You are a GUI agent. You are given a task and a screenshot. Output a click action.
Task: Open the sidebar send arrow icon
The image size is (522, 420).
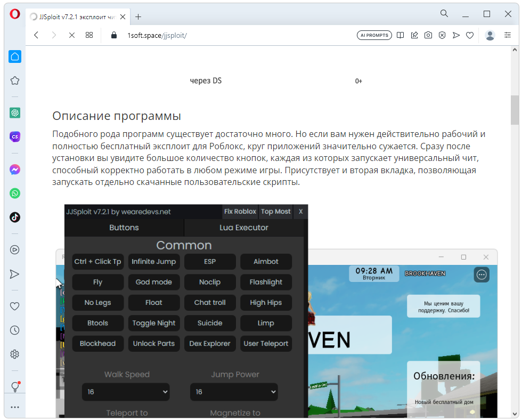(x=15, y=274)
